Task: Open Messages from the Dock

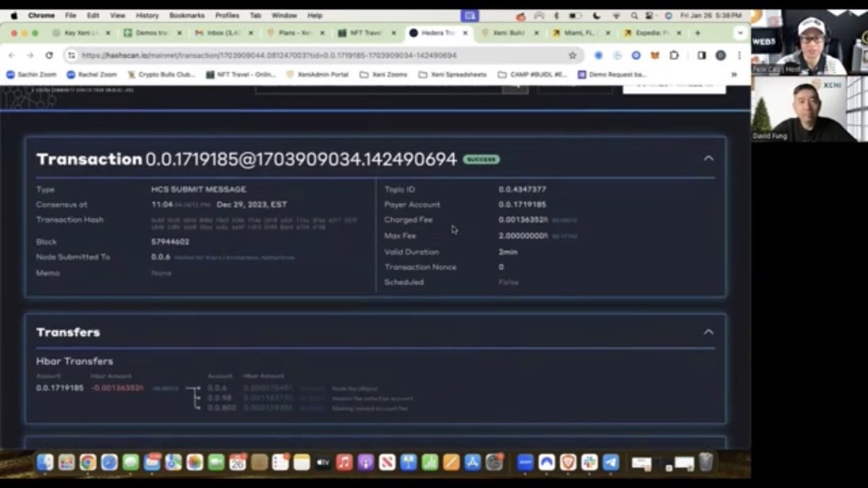Action: point(130,462)
